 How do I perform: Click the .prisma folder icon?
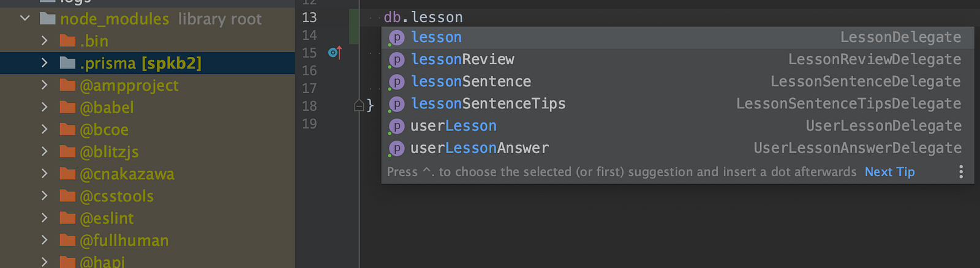(x=67, y=63)
